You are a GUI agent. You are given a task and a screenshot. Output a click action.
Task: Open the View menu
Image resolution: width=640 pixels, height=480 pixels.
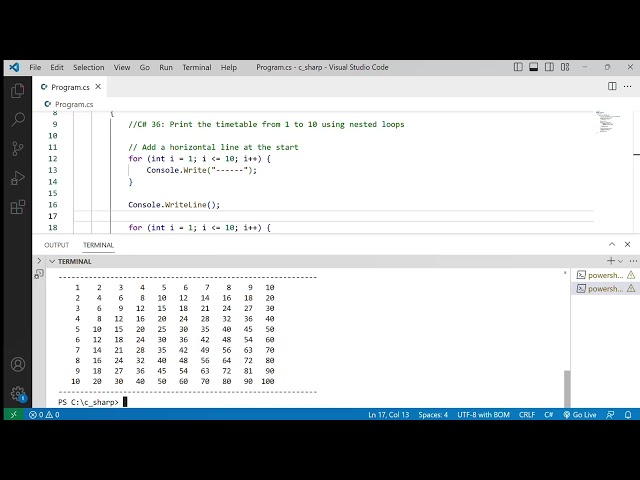tap(122, 67)
